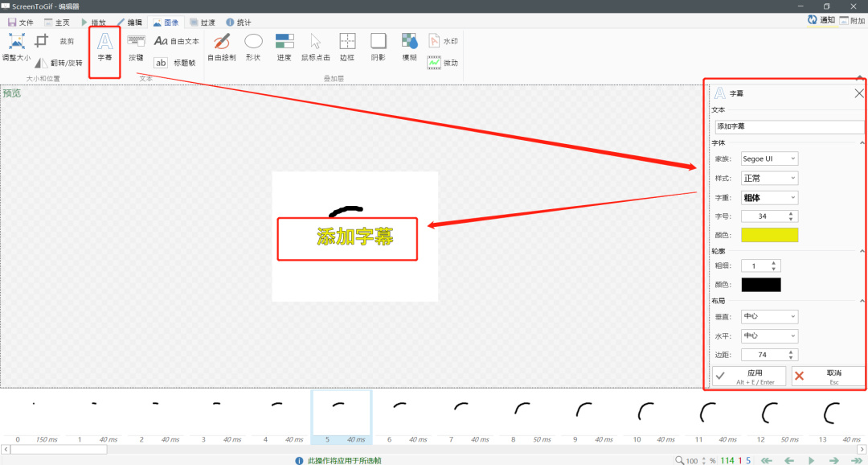Open the File (文件) tab
This screenshot has height=465, width=868.
20,23
